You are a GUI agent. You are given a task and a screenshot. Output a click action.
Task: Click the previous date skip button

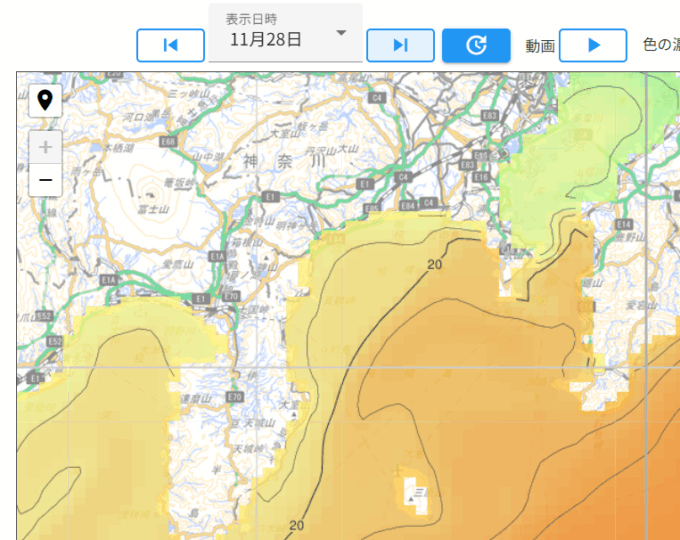(x=170, y=45)
